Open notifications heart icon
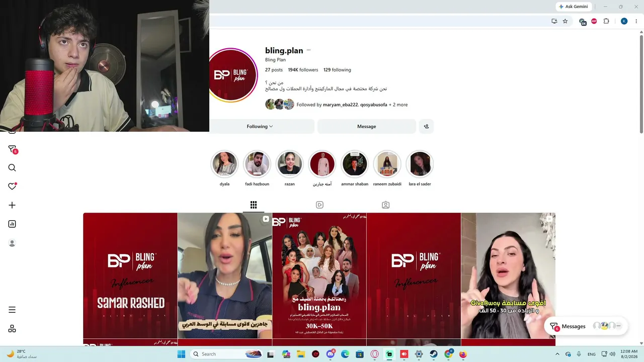 click(x=13, y=187)
